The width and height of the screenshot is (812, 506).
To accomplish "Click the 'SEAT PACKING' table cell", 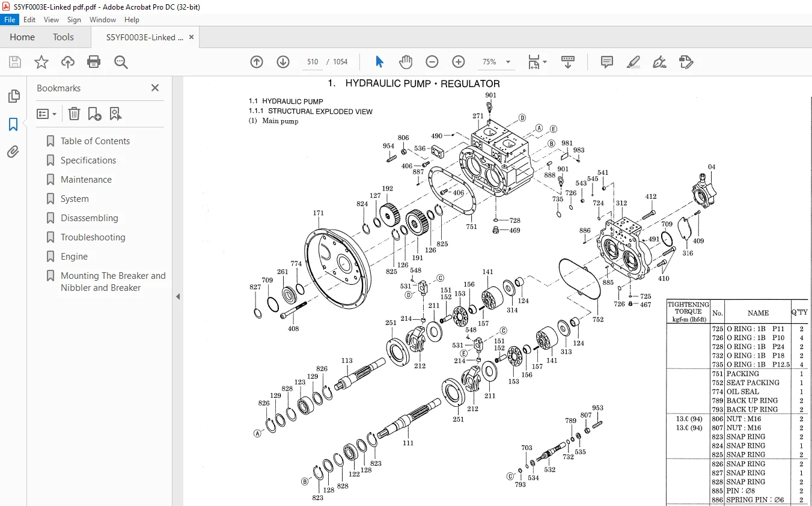I will [753, 382].
